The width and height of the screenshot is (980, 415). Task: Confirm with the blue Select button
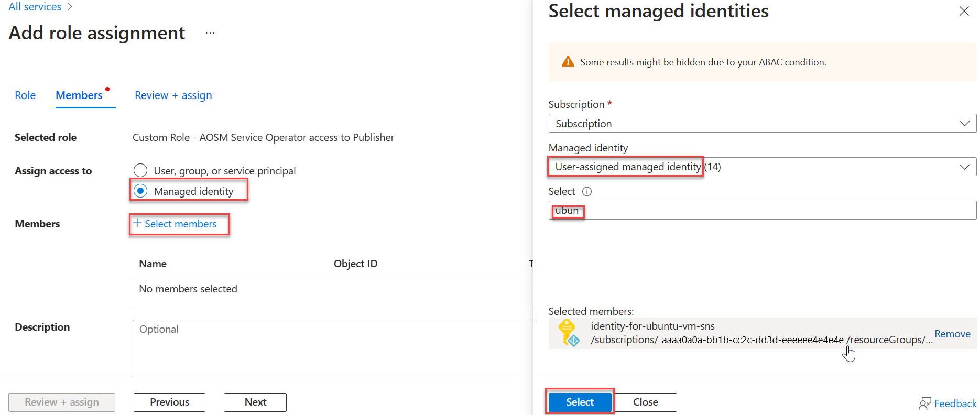[580, 402]
